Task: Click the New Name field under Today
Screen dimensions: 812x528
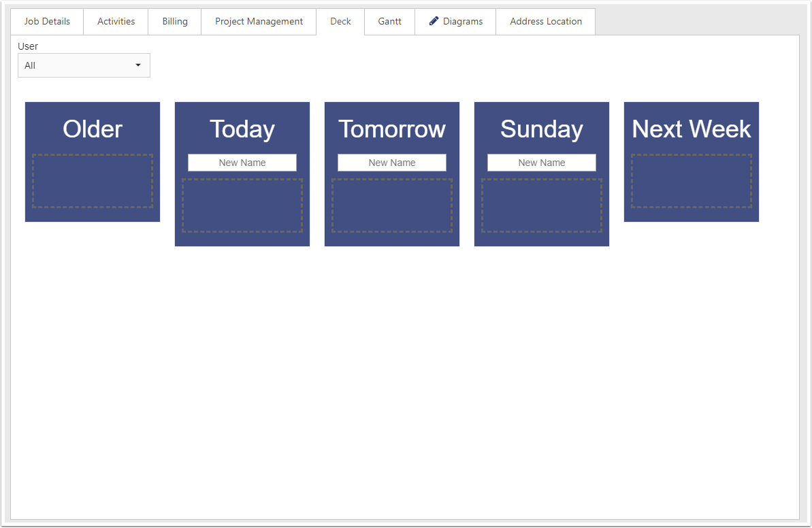Action: pos(242,163)
